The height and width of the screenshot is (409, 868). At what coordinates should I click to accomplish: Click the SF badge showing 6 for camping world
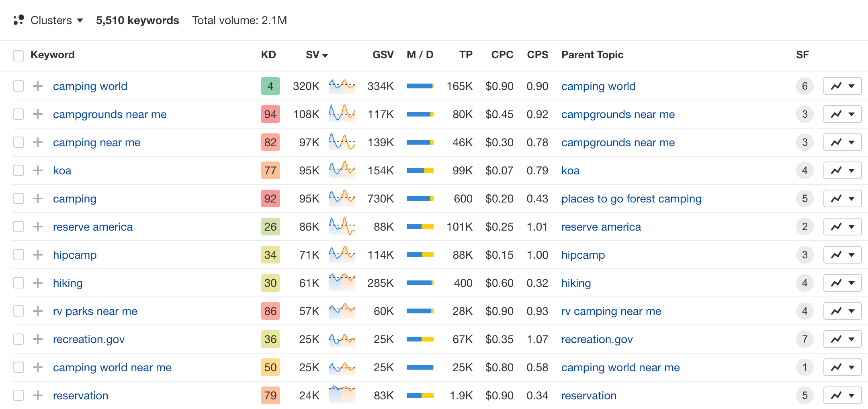[805, 86]
